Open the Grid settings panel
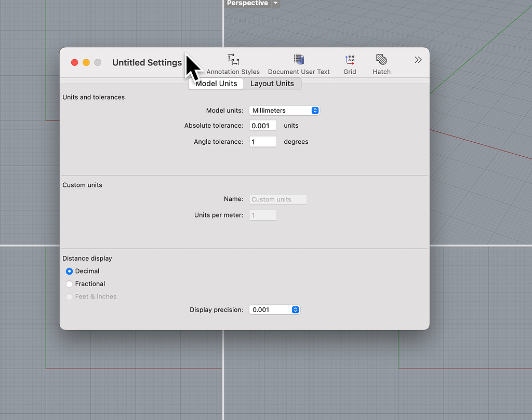The width and height of the screenshot is (532, 420). pos(350,63)
